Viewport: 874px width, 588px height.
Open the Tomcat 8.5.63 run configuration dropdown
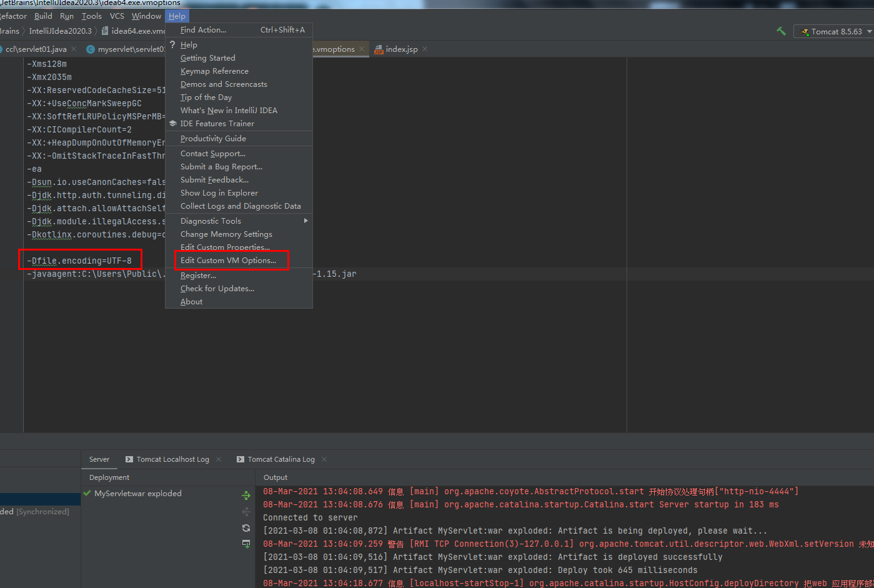[834, 31]
